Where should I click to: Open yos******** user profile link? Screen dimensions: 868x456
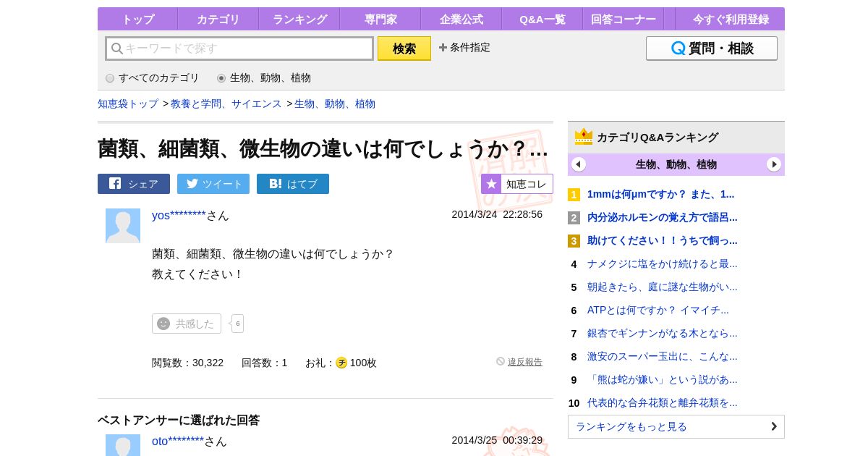pyautogui.click(x=179, y=216)
